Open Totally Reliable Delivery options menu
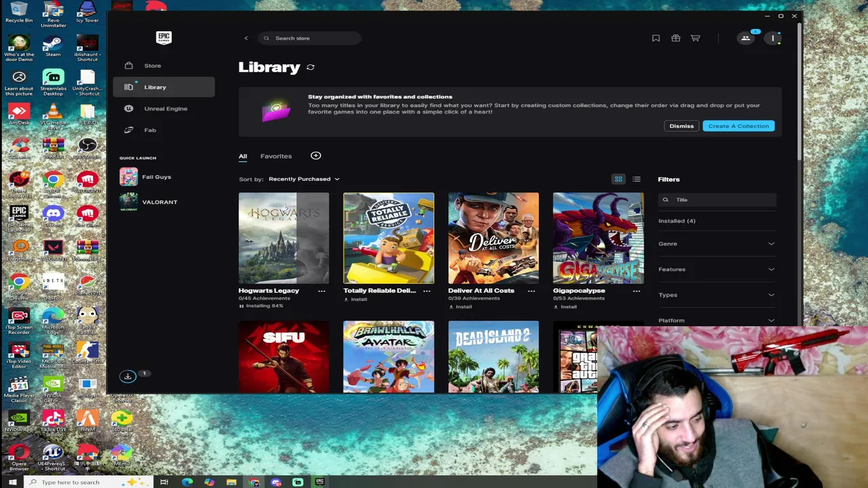Screen dimensions: 868x488 [x=427, y=291]
